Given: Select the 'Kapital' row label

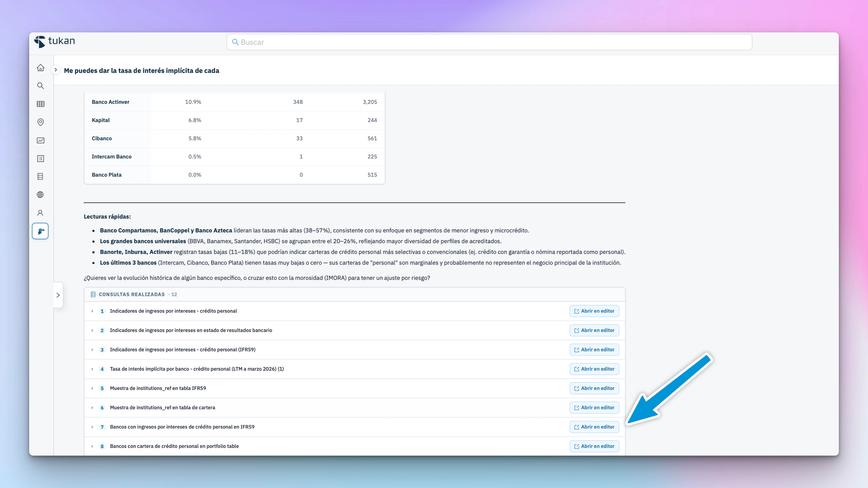Looking at the screenshot, I should tap(101, 120).
